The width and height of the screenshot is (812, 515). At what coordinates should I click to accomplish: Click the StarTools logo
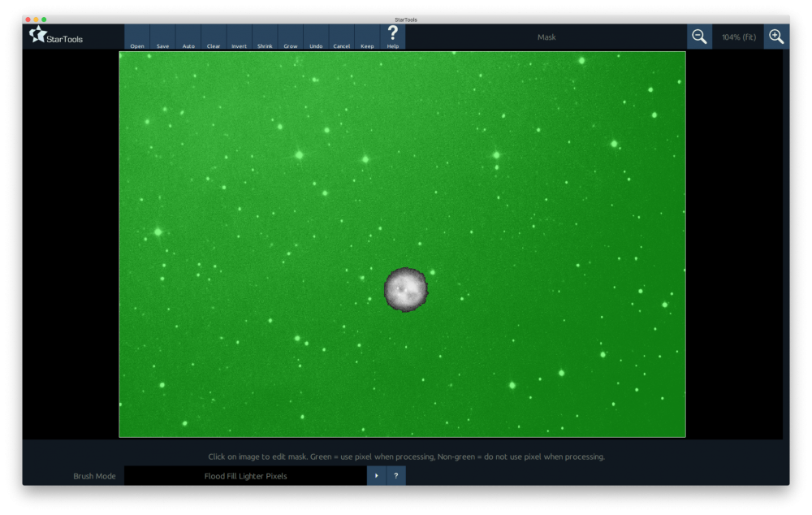tap(56, 36)
